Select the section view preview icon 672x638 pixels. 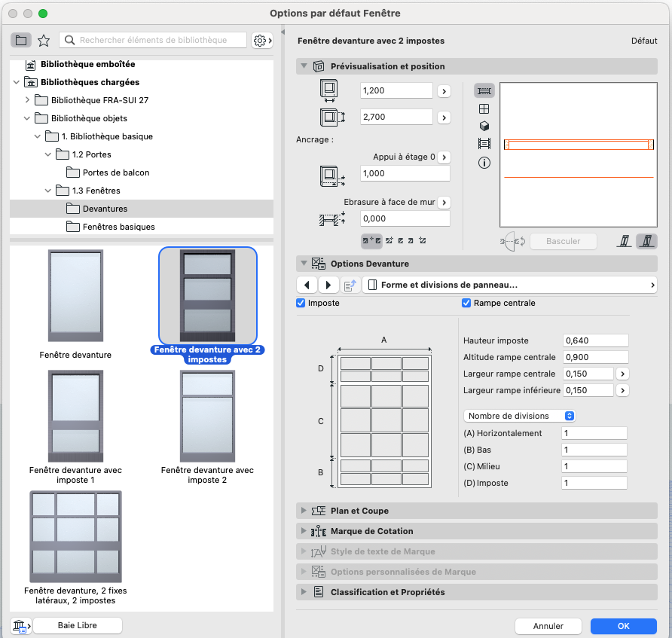[484, 144]
